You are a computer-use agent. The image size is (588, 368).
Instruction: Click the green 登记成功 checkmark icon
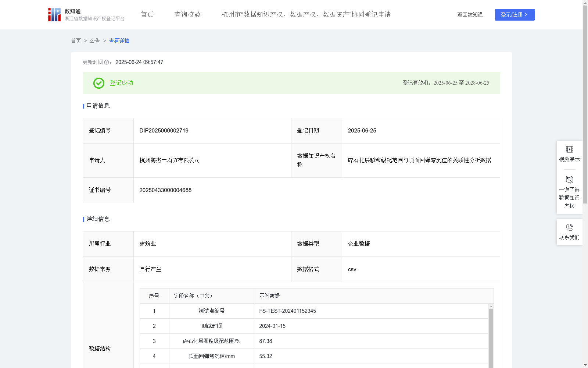pos(98,83)
